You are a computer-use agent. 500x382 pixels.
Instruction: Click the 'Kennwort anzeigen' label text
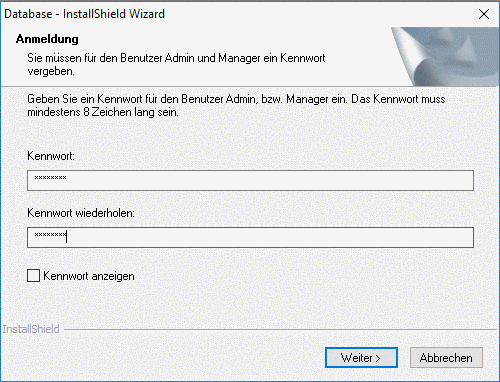pyautogui.click(x=89, y=276)
